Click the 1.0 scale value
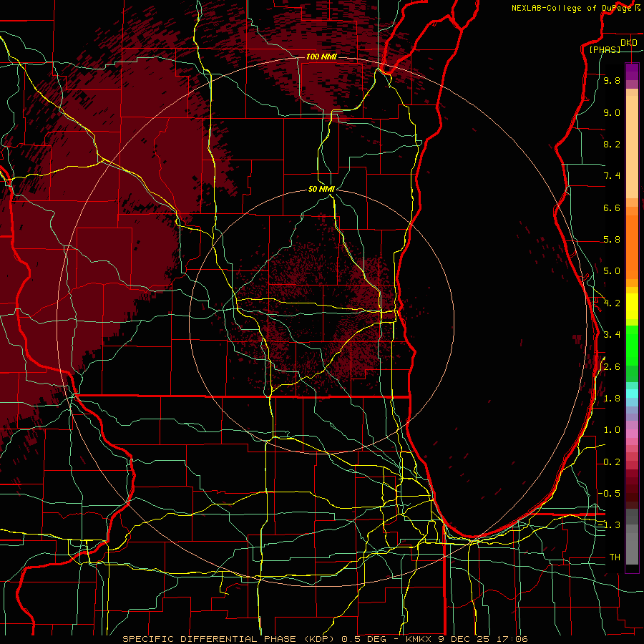This screenshot has height=644, width=644. 612,430
